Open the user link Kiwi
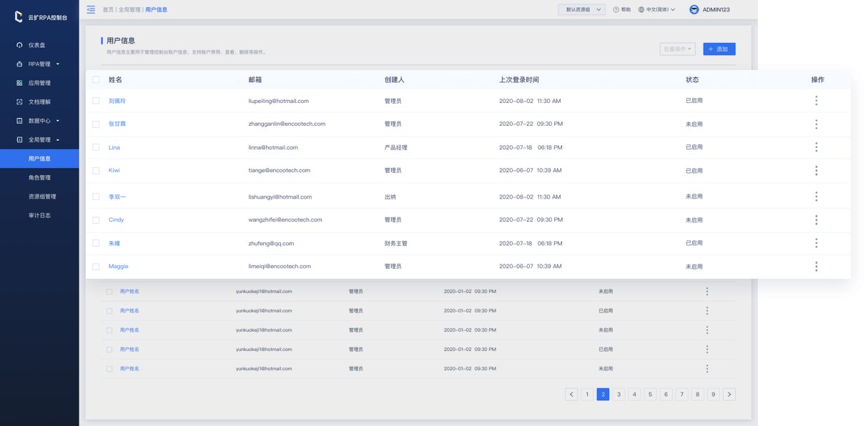 pyautogui.click(x=114, y=171)
